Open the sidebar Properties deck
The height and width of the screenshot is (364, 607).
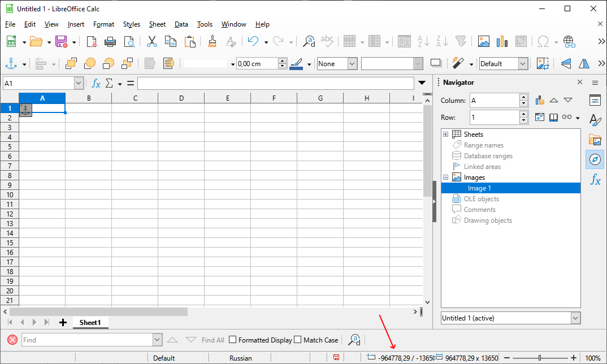[x=595, y=100]
